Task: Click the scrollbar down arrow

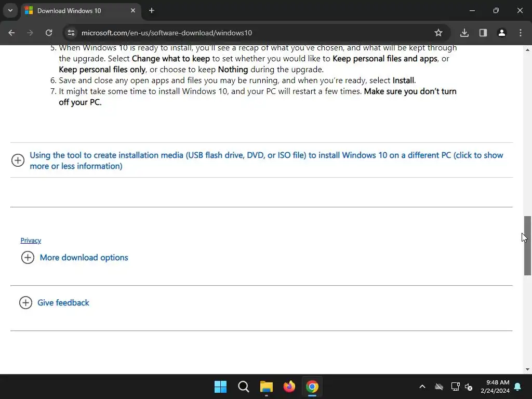Action: pos(527,369)
